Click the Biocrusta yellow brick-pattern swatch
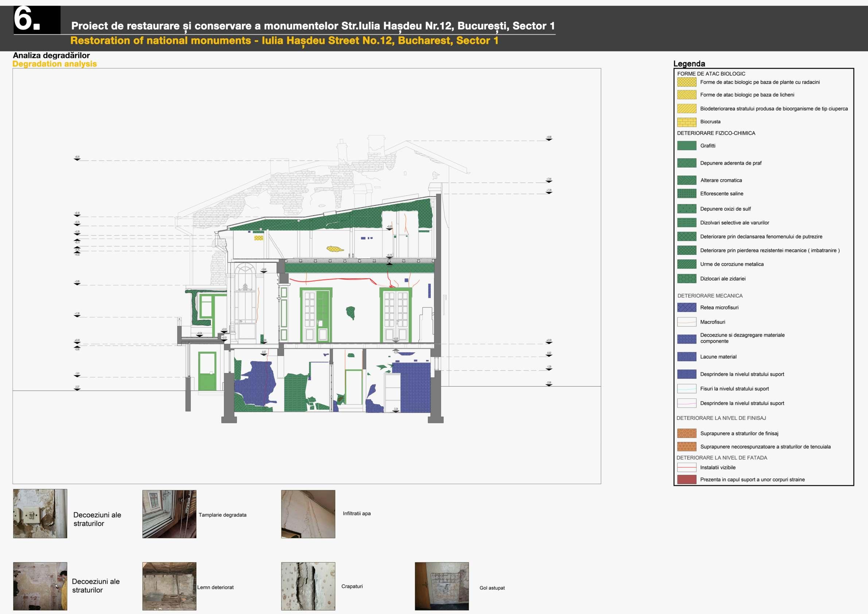 click(x=686, y=122)
